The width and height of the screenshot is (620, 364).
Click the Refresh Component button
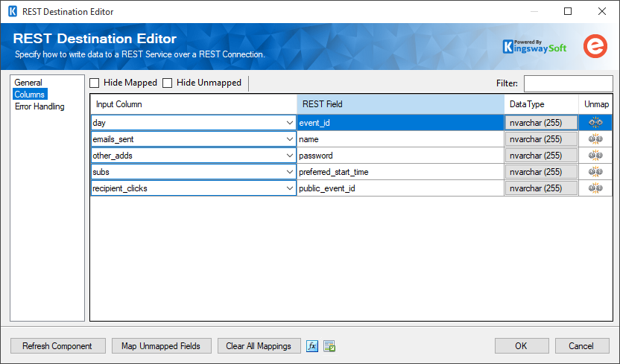(x=57, y=346)
